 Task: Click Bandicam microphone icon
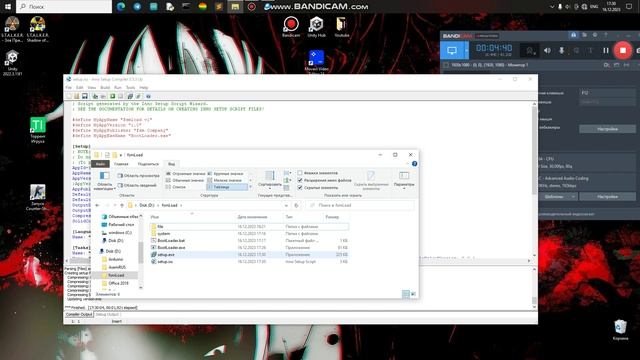(562, 51)
